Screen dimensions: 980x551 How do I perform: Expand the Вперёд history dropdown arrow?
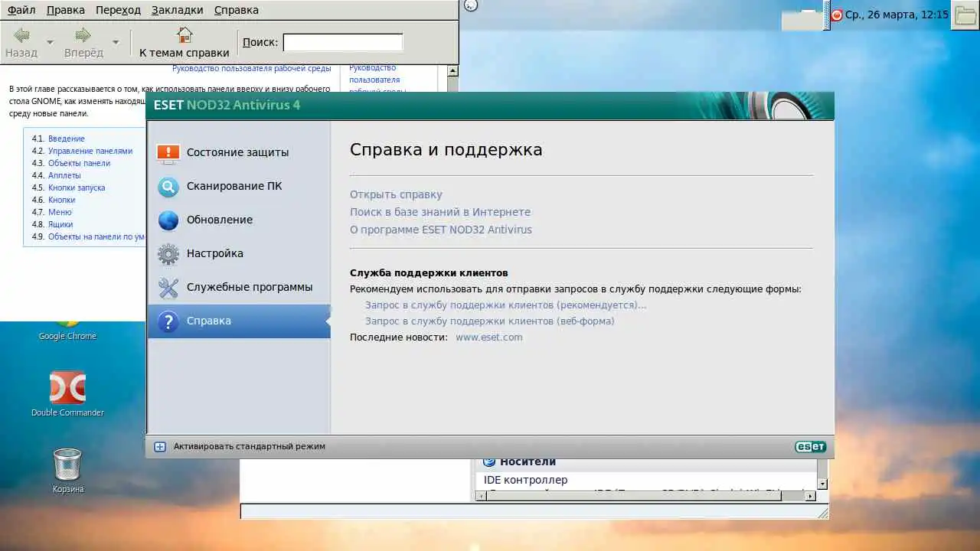coord(116,41)
